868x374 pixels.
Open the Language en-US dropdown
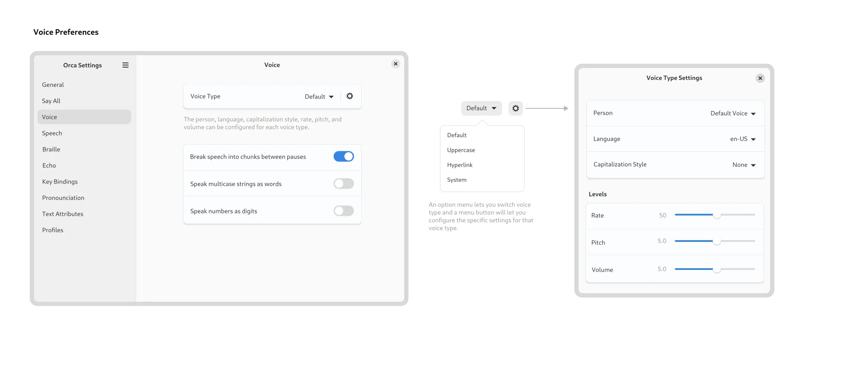(x=742, y=139)
